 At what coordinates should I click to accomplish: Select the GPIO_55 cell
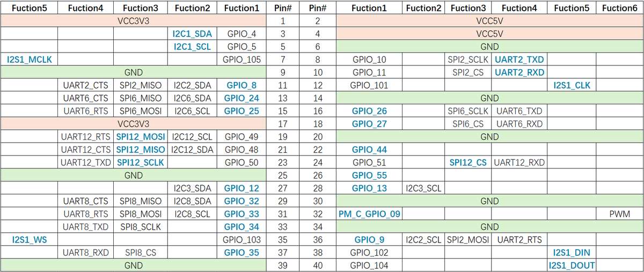tap(369, 175)
